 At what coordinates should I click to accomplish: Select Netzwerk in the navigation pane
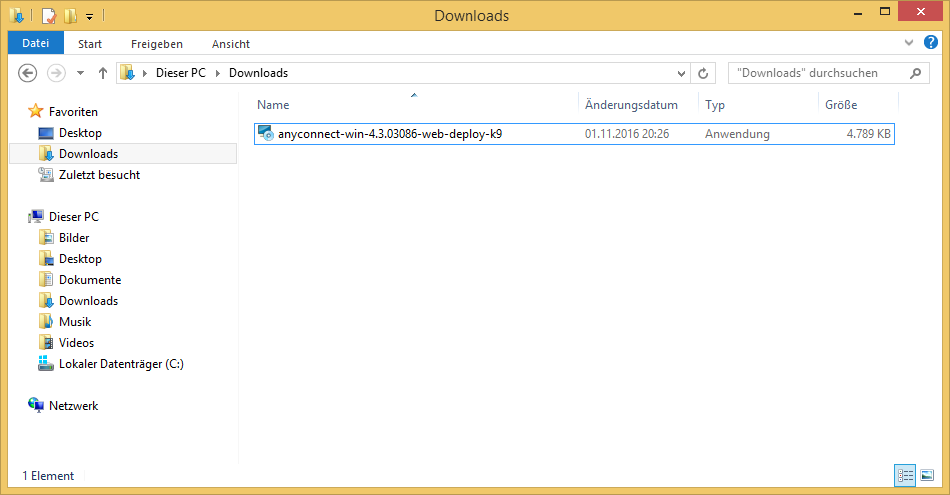coord(73,406)
